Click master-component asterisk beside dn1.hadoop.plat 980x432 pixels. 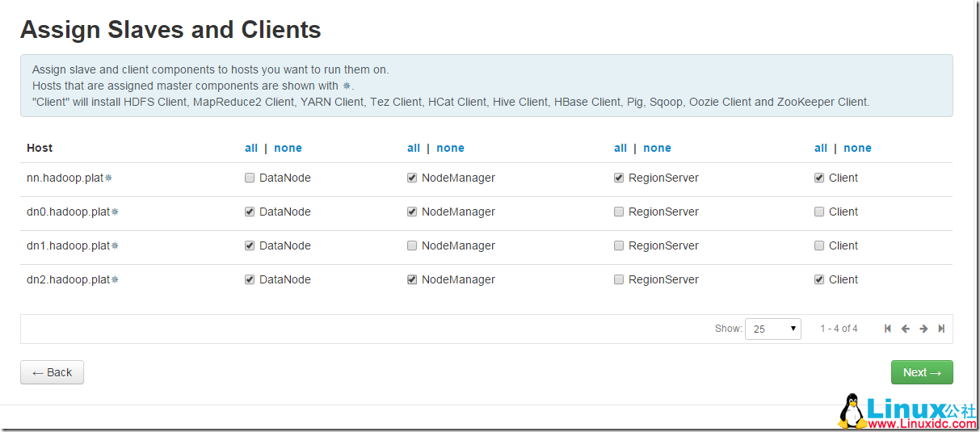coord(115,245)
